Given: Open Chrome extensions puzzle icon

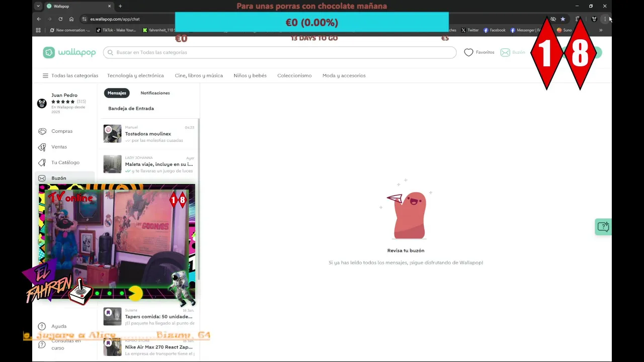Looking at the screenshot, I should [x=579, y=19].
